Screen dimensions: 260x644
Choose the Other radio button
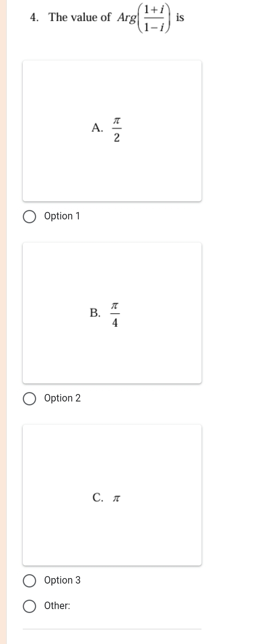[x=29, y=606]
